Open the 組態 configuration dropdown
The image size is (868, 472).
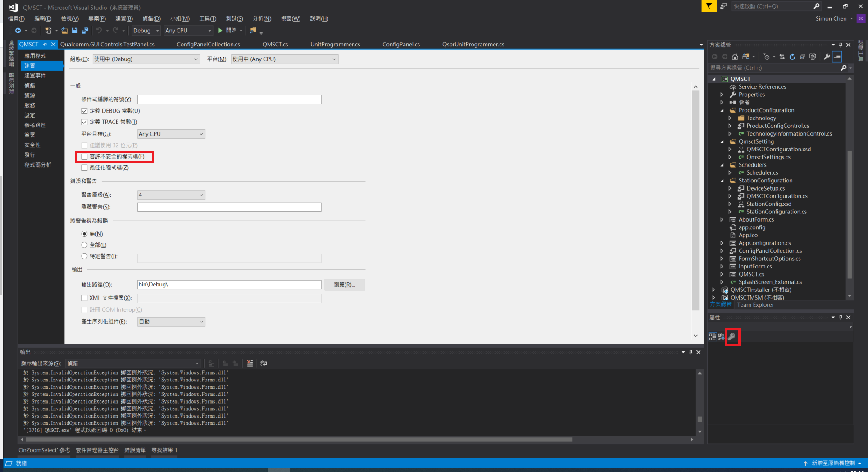(x=146, y=59)
